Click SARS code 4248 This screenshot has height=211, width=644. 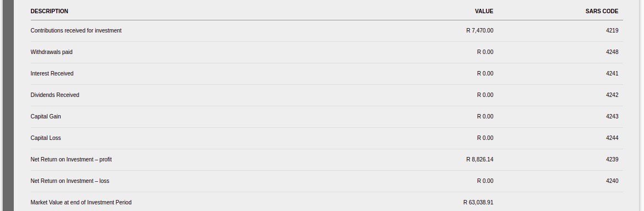[x=612, y=52]
